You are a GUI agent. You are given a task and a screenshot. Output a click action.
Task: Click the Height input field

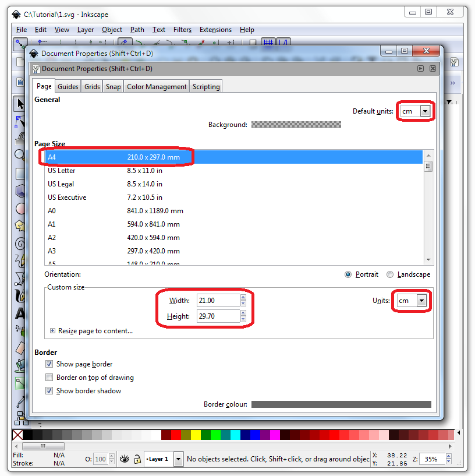pos(218,316)
